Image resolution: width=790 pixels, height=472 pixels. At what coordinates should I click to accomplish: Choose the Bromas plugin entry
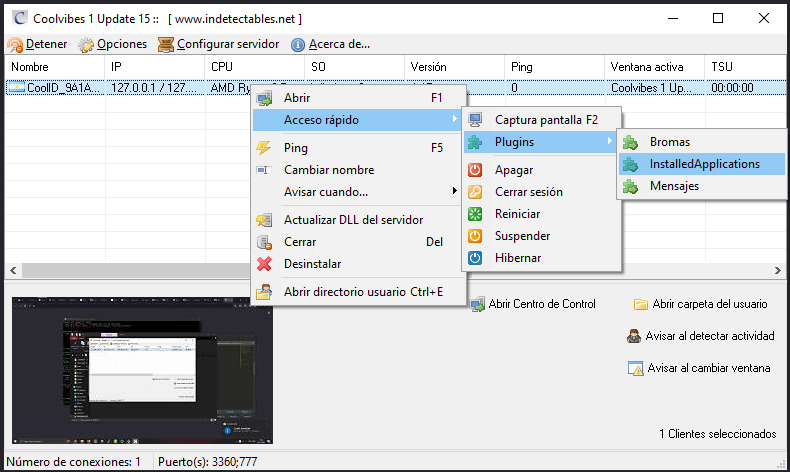coord(669,142)
